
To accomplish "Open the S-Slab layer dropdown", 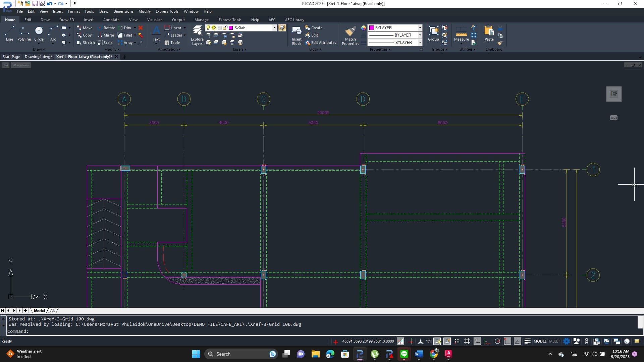I will coord(274,28).
